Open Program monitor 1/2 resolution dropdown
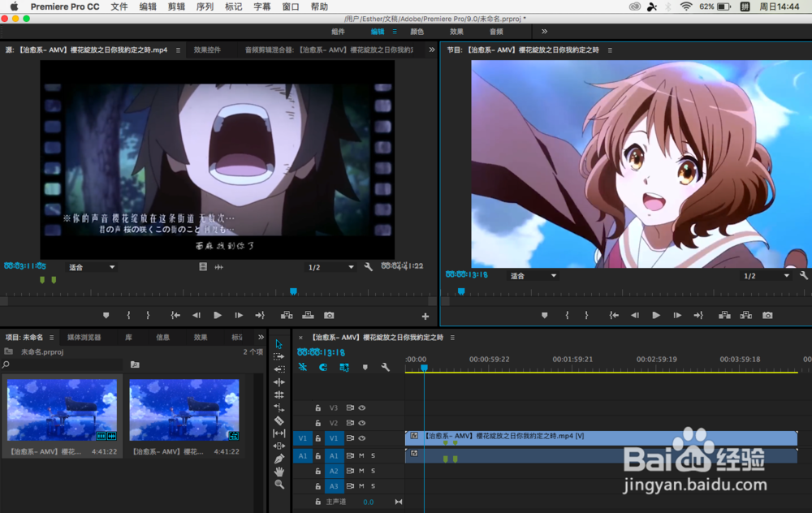 (766, 276)
